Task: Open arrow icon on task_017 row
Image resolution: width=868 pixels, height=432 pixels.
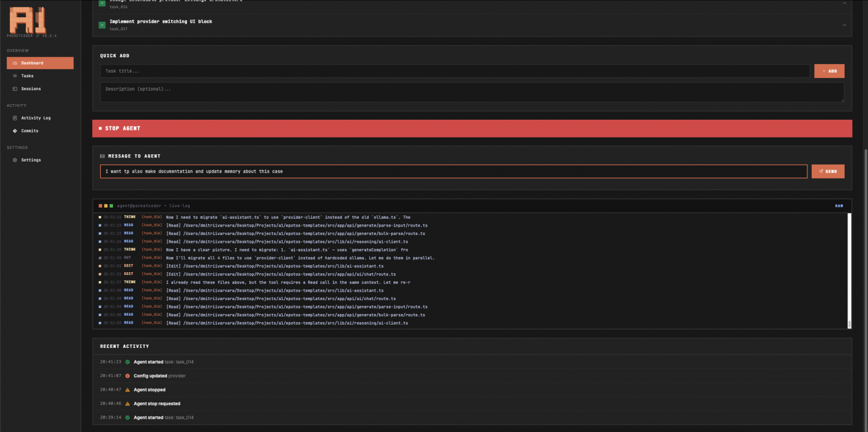Action: (x=844, y=24)
